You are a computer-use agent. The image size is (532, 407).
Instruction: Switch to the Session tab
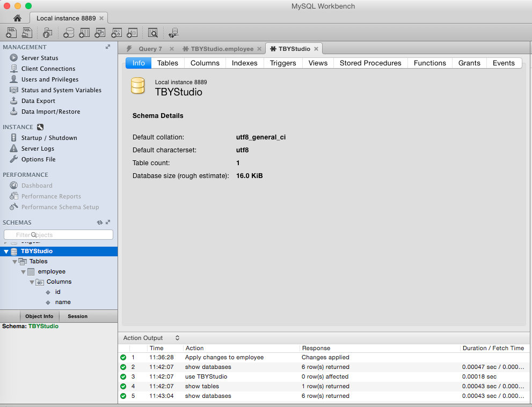(x=78, y=316)
